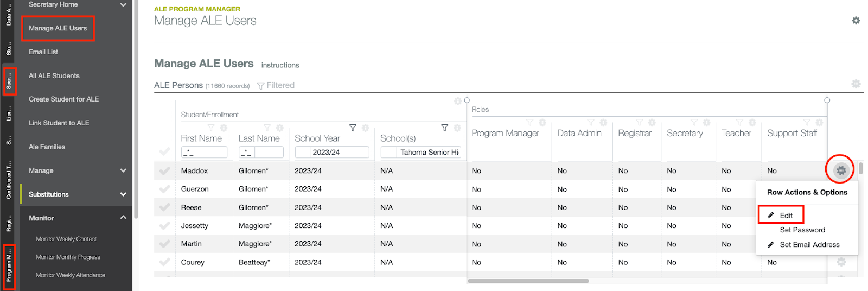Screen dimensions: 868x291
Task: Collapse the Monitor sidebar section
Action: tap(123, 218)
